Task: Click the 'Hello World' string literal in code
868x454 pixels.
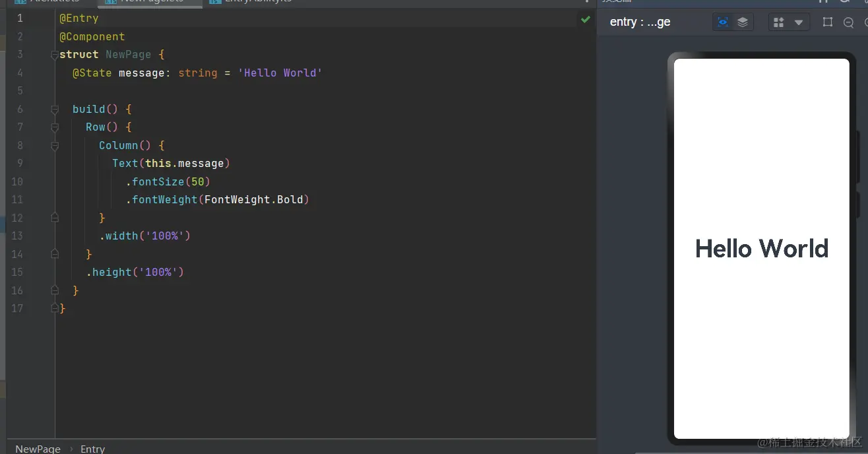Action: pyautogui.click(x=280, y=73)
